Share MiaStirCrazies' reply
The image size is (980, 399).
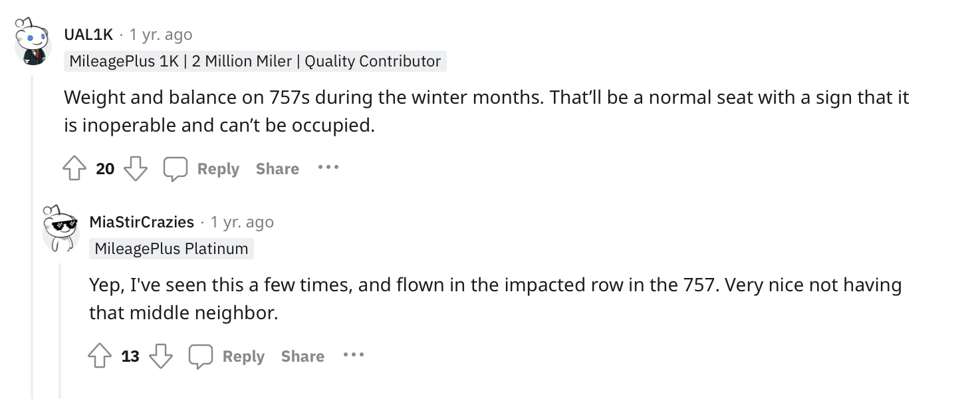pyautogui.click(x=303, y=356)
